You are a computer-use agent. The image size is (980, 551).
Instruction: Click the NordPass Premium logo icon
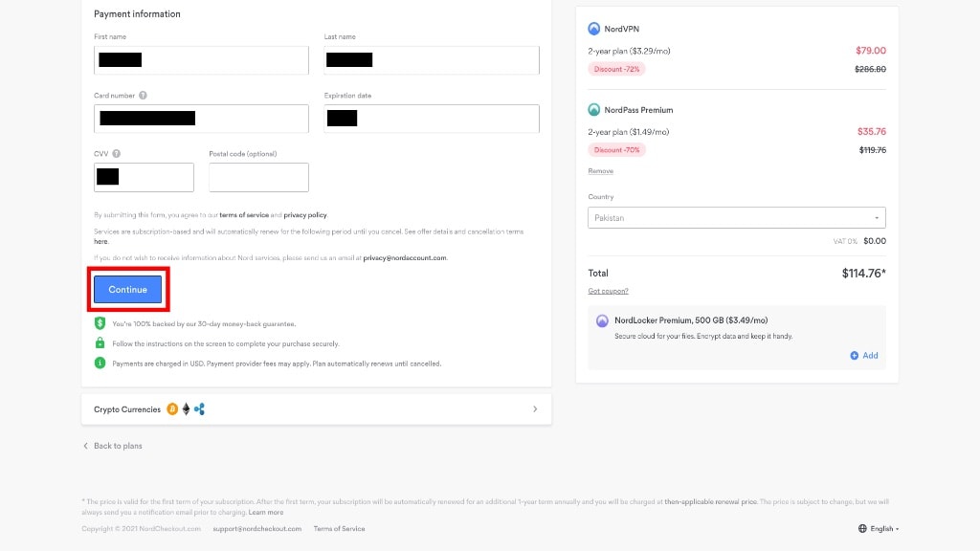point(593,110)
